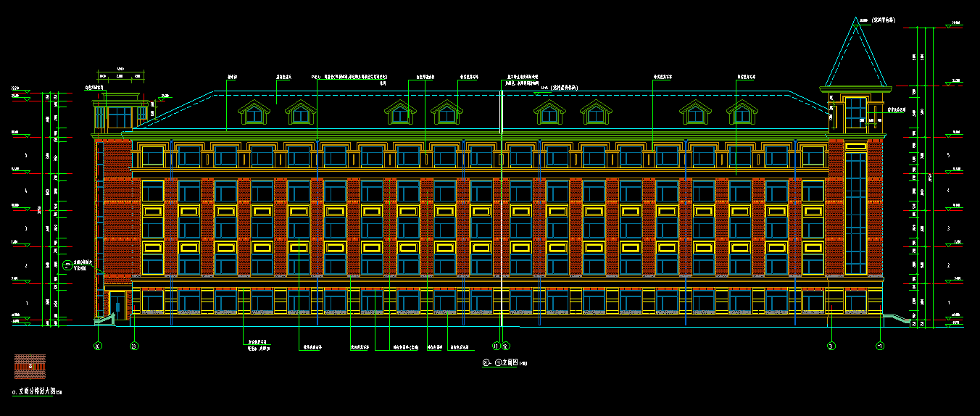Click the brick pattern detail swatch
This screenshot has width=980, height=416.
[30, 366]
